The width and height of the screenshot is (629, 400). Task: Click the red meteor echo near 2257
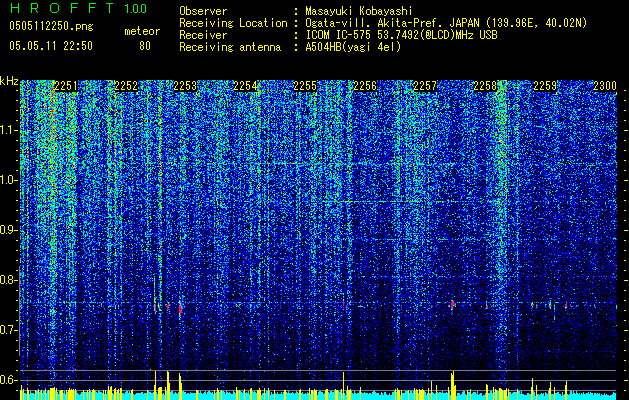[x=452, y=305]
